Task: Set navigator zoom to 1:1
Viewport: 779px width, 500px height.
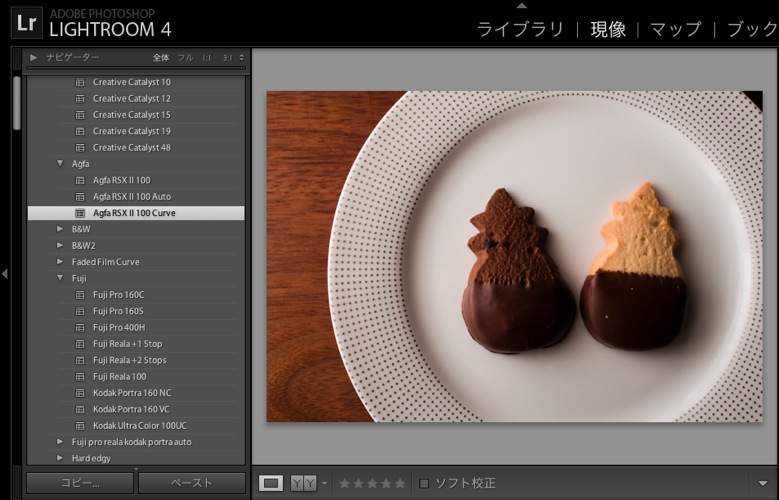Action: [x=207, y=58]
